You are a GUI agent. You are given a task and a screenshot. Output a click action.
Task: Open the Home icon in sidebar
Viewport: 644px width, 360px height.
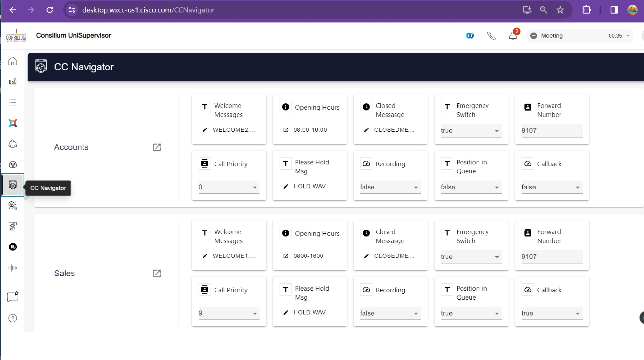(13, 61)
